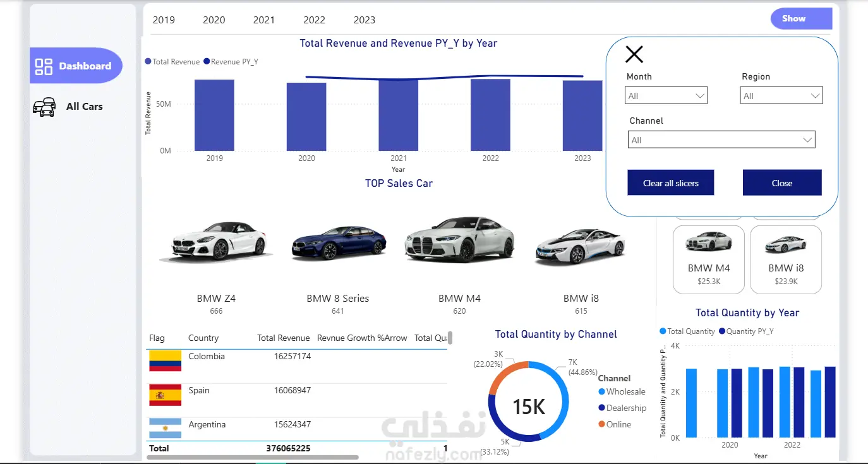The width and height of the screenshot is (868, 464).
Task: Click the BMW Z4 top sales image
Action: click(216, 242)
